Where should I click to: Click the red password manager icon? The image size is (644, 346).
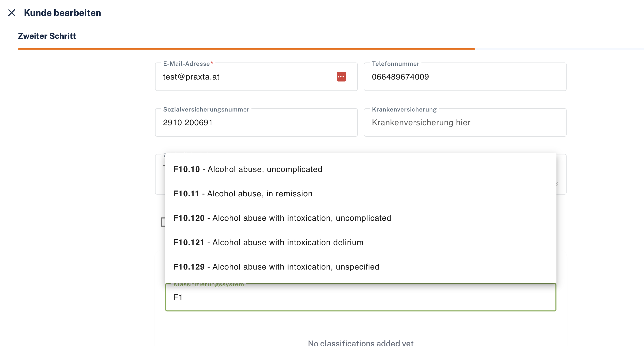(x=341, y=77)
